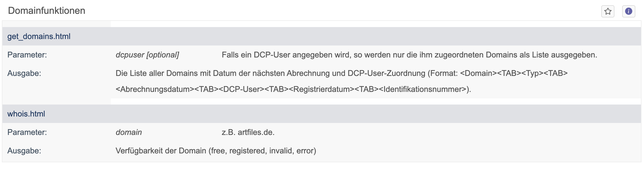Image resolution: width=644 pixels, height=174 pixels.
Task: Click the Ausgabe label under whois.html
Action: click(24, 151)
